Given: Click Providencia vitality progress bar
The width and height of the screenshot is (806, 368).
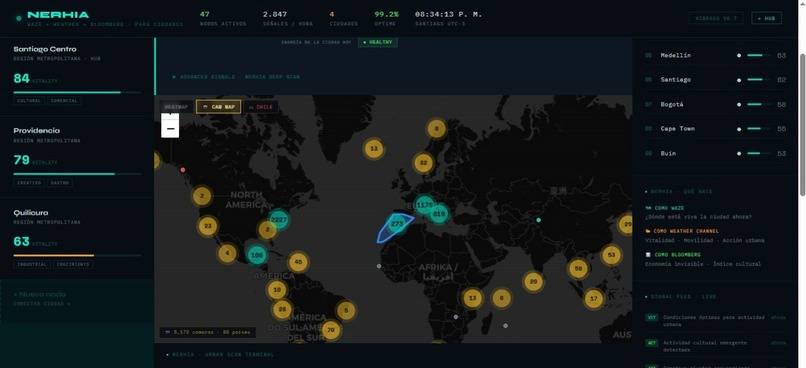Looking at the screenshot, I should coord(77,174).
